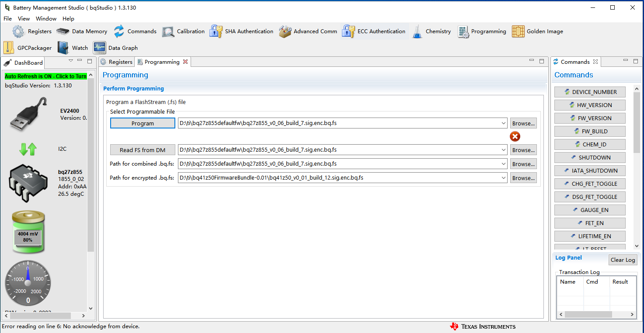The width and height of the screenshot is (644, 333).
Task: Open the Calibration tool
Action: point(183,31)
